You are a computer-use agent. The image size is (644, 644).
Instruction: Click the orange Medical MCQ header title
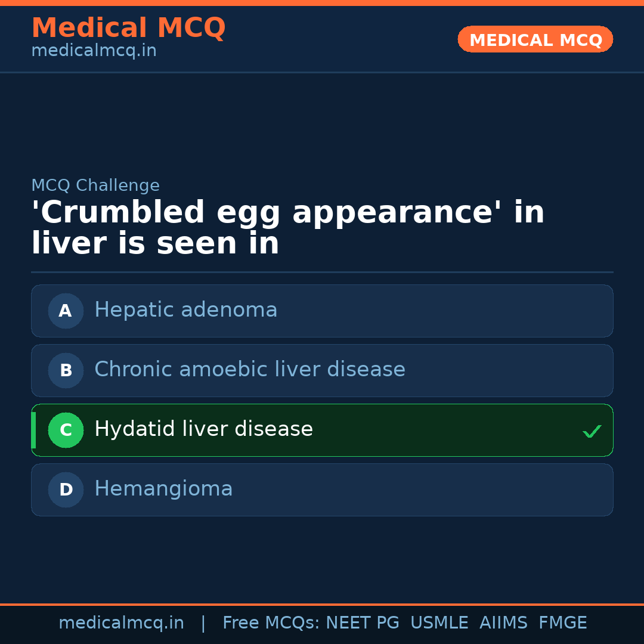[x=128, y=28]
